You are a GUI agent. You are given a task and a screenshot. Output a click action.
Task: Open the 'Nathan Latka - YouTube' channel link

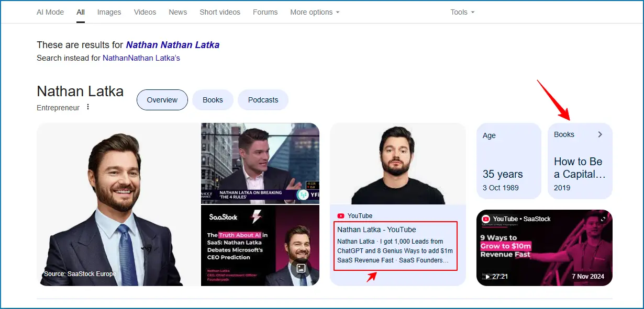tap(376, 229)
